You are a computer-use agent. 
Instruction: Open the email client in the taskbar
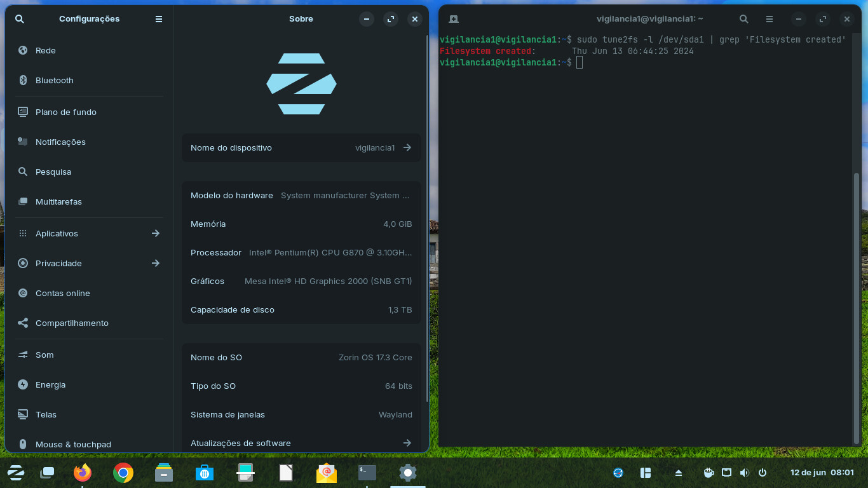pyautogui.click(x=326, y=473)
